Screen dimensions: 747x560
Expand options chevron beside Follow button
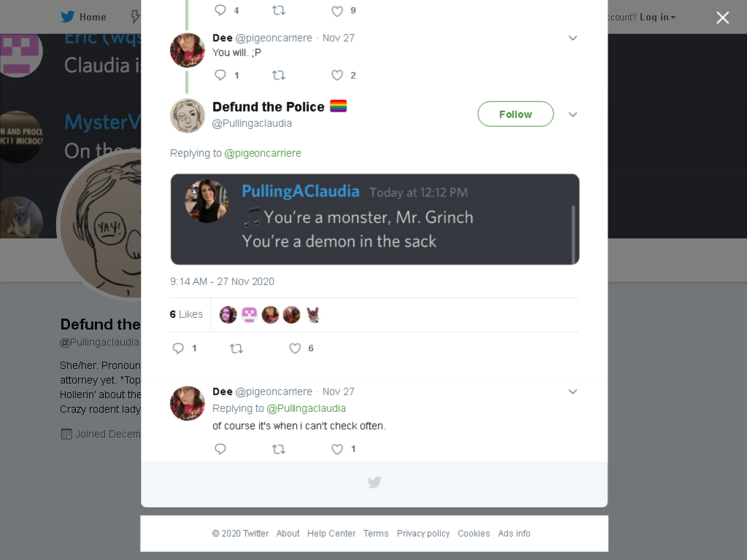point(573,114)
